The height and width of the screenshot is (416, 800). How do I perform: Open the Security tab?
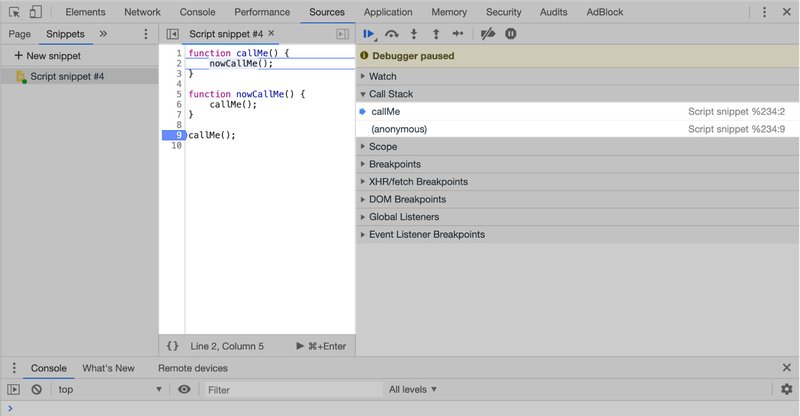point(504,12)
